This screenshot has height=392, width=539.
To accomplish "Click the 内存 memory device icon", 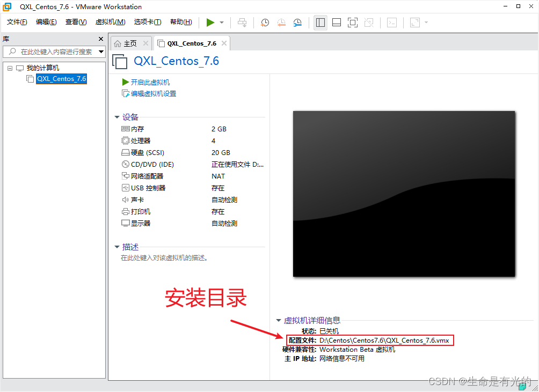I will (126, 129).
